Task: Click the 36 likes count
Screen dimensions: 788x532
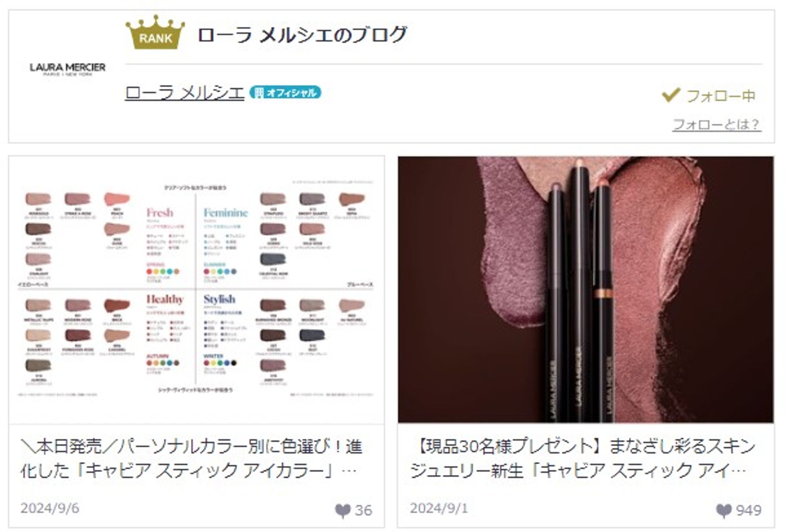Action: pos(363,510)
